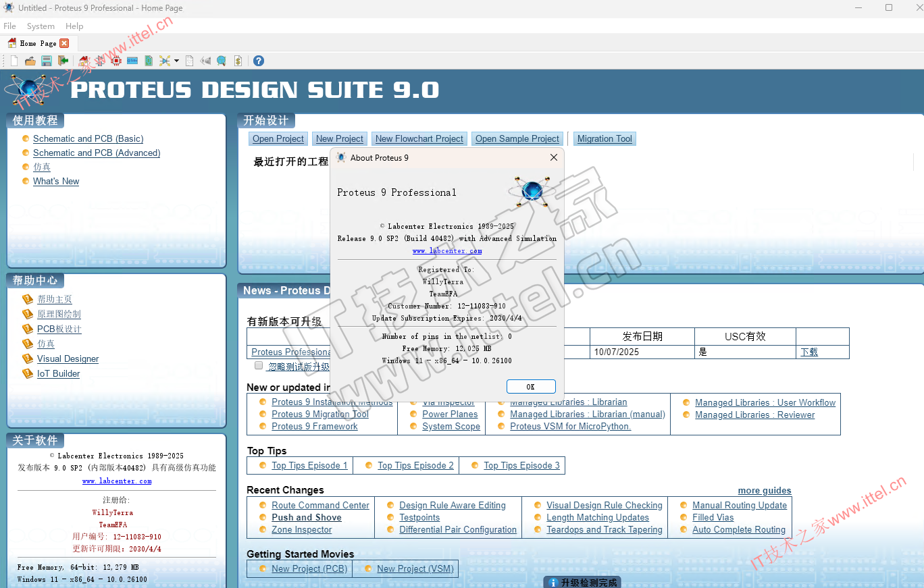Close the About Proteus 9 dialog with X
The width and height of the screenshot is (924, 588).
coord(554,157)
